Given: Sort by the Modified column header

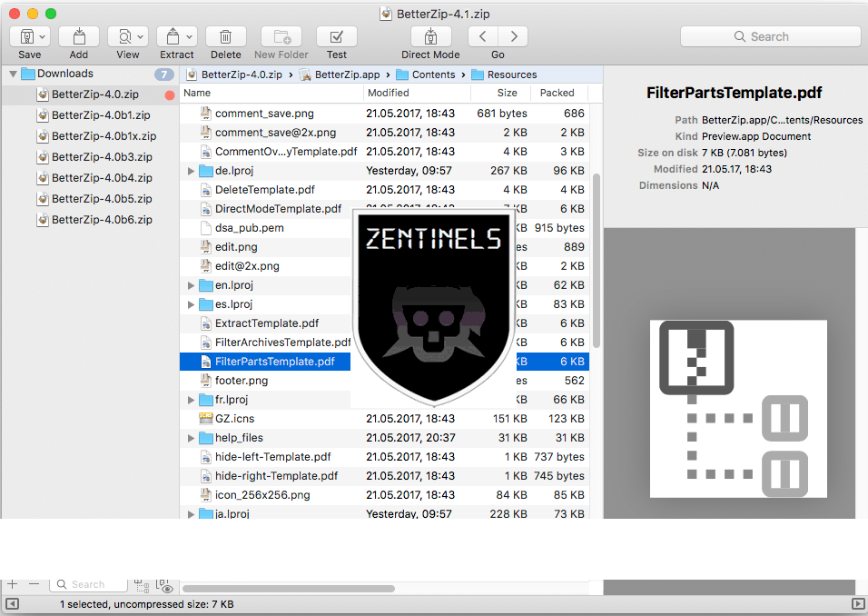Looking at the screenshot, I should (x=417, y=93).
